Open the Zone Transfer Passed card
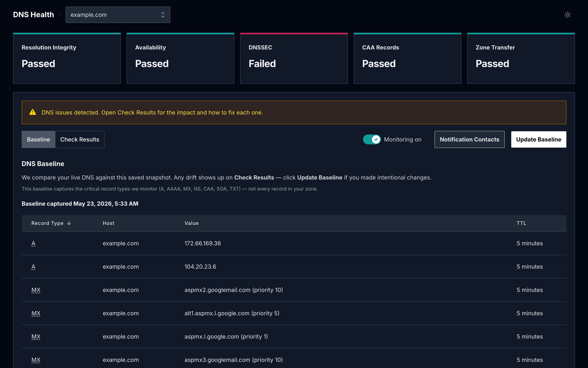Screen dimensions: 588x368 pyautogui.click(x=521, y=58)
